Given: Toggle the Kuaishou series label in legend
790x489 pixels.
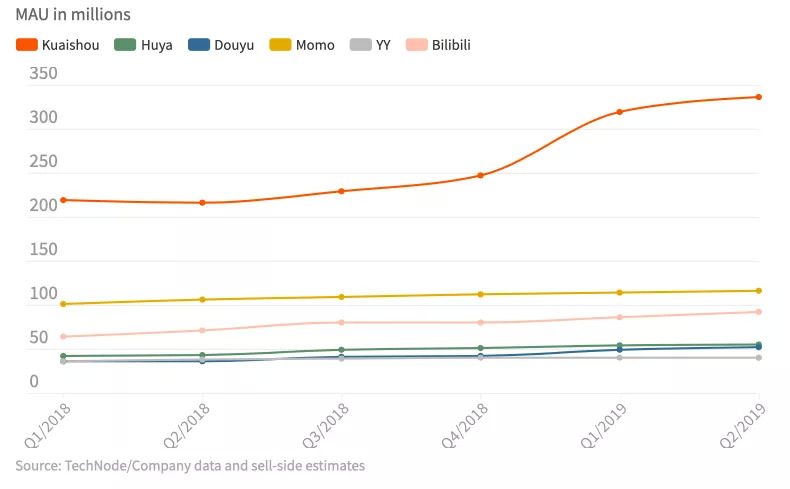Looking at the screenshot, I should click(x=70, y=45).
